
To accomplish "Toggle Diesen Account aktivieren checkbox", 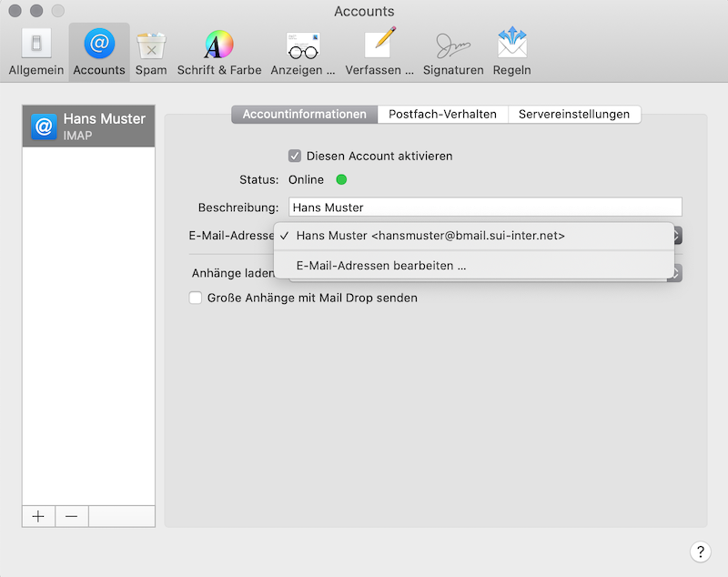I will [x=295, y=156].
